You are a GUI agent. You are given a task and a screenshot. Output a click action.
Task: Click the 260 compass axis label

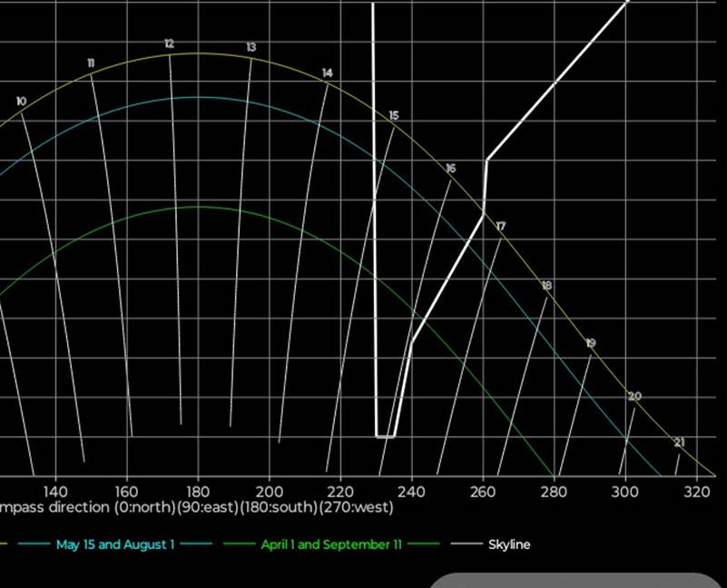click(x=483, y=492)
